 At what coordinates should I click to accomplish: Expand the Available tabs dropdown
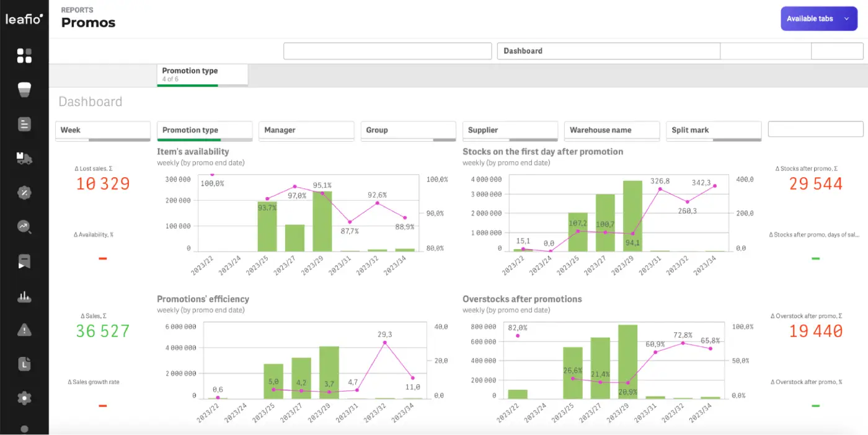point(817,19)
